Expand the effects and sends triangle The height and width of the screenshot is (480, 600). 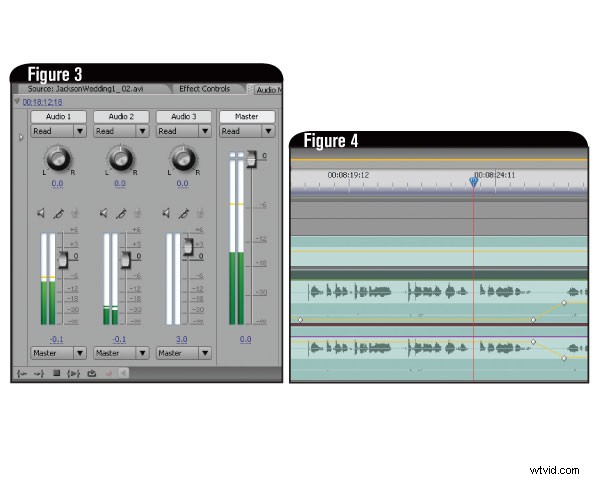pos(21,137)
